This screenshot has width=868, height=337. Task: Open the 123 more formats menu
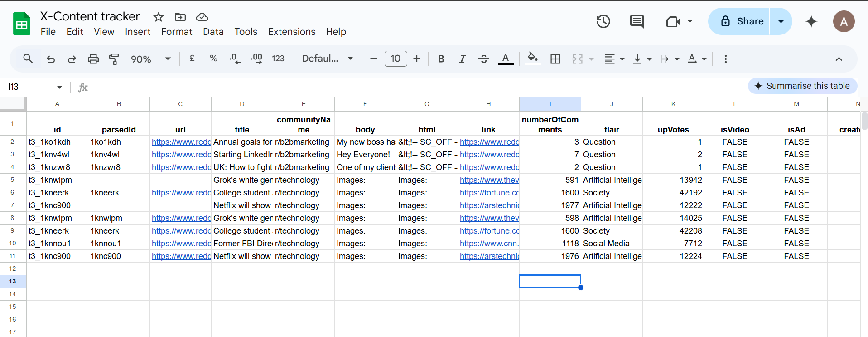tap(278, 59)
